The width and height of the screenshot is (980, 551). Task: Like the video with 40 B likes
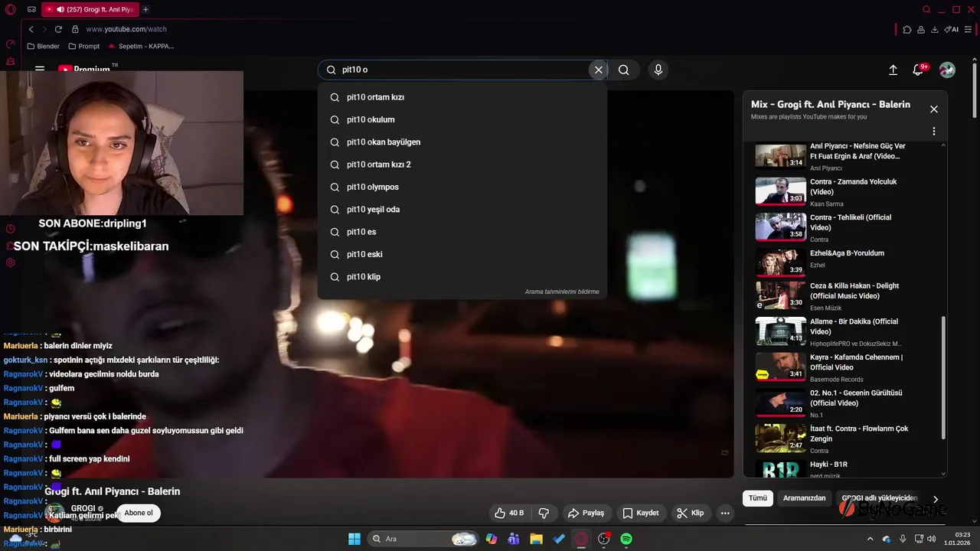click(509, 513)
